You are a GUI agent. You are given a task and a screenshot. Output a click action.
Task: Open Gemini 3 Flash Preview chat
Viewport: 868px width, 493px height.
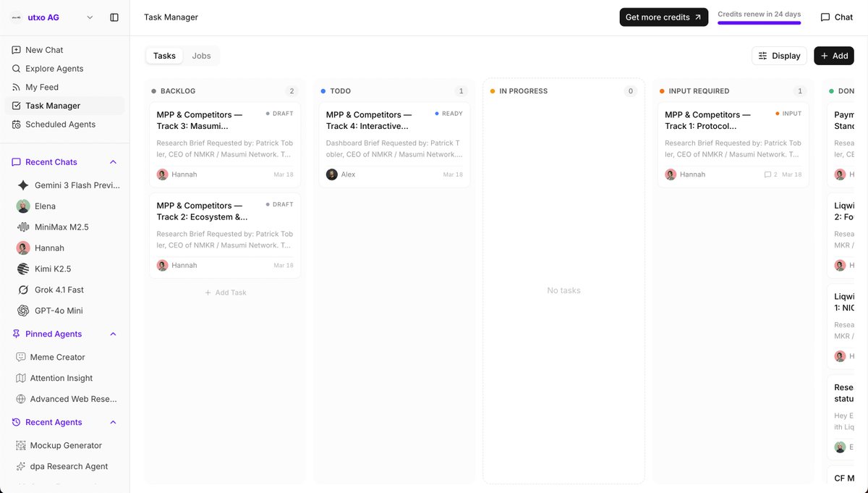(68, 185)
